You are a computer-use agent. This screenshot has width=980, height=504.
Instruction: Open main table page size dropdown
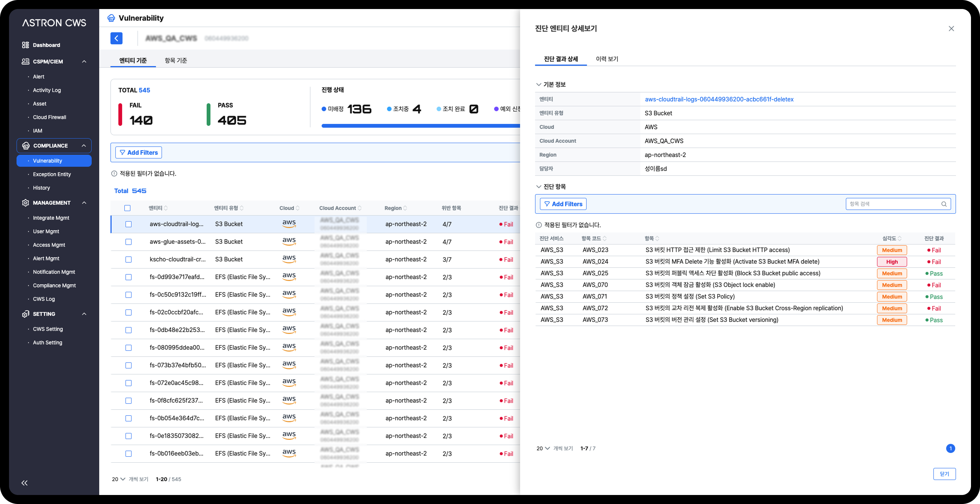(x=118, y=479)
